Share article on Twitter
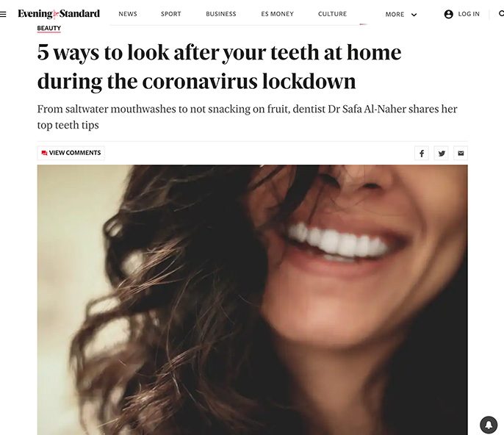Viewport: 504px width, 435px height. 442,154
